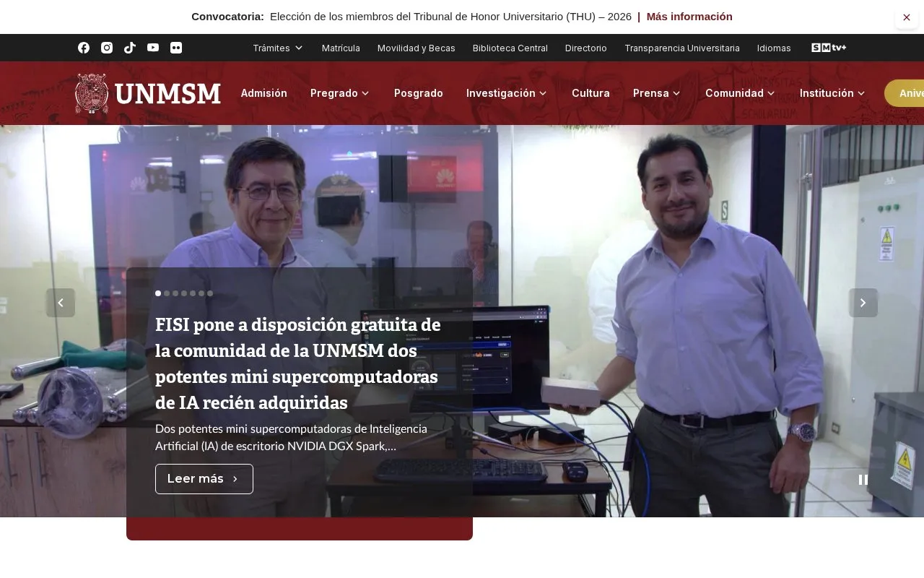Open the Matrícula link
Screen dimensions: 924x578
341,48
